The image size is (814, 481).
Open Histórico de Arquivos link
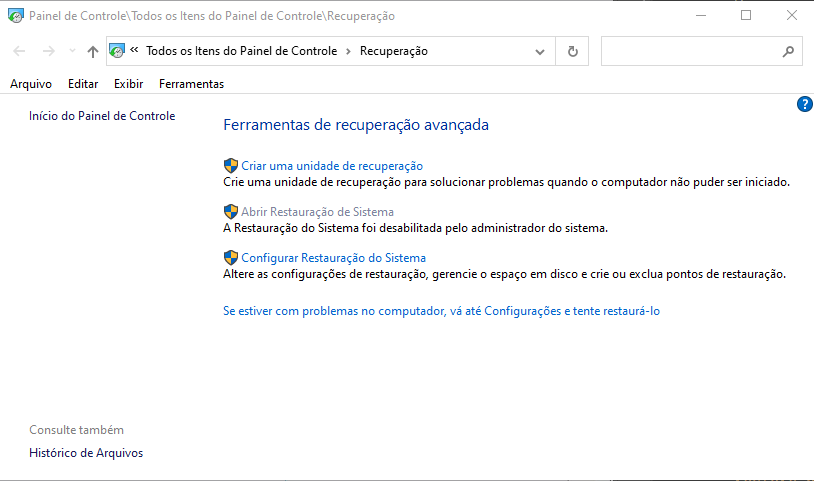86,453
